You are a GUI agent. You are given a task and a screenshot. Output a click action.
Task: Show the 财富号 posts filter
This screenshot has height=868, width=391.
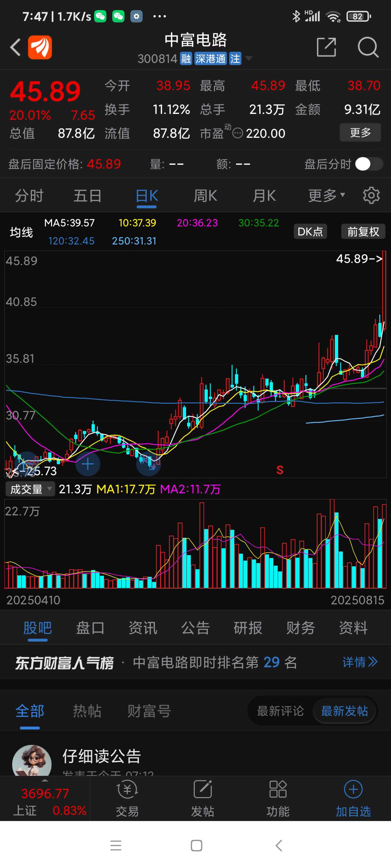tap(149, 711)
